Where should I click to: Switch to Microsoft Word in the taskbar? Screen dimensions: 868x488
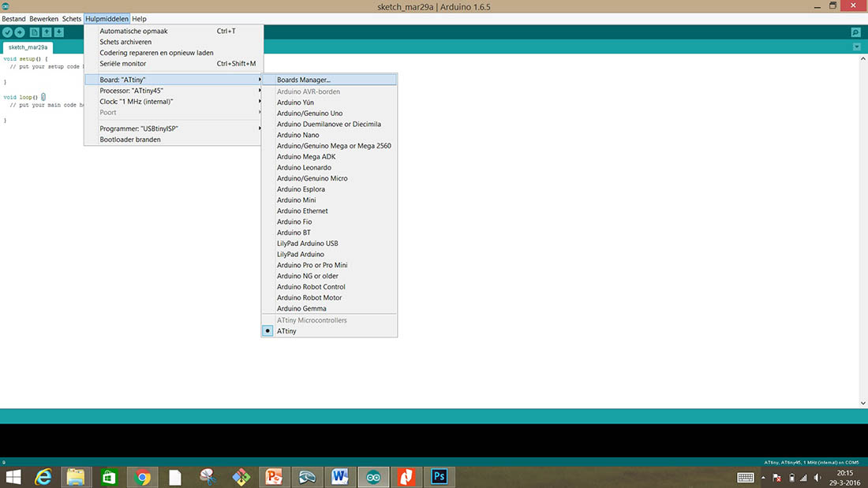[x=340, y=476]
